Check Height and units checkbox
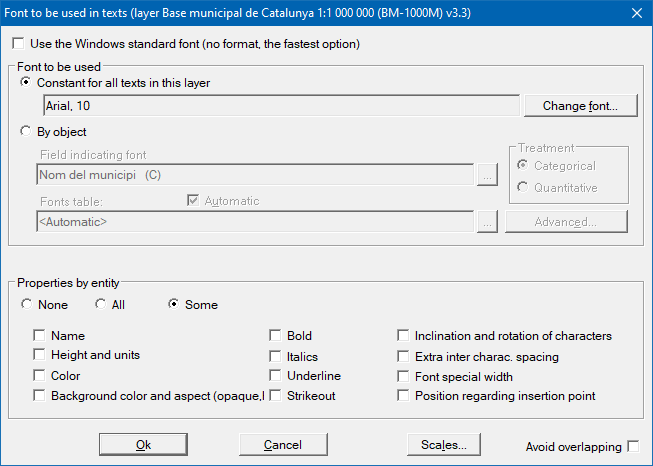 [x=39, y=354]
